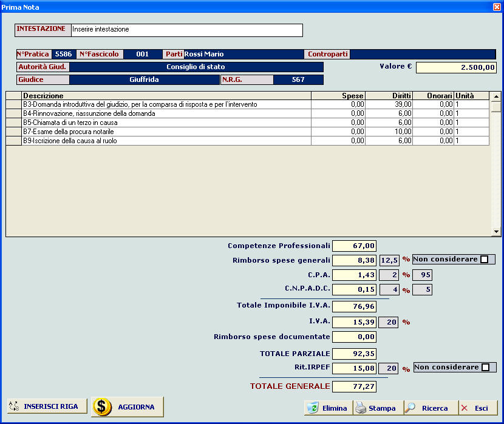Click the INSERISCI RIGA button label
The height and width of the screenshot is (424, 504).
tap(51, 406)
